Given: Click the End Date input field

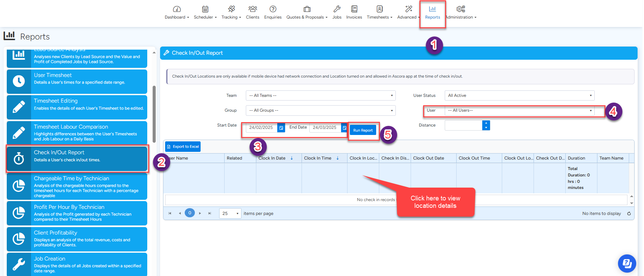Looking at the screenshot, I should [x=325, y=128].
